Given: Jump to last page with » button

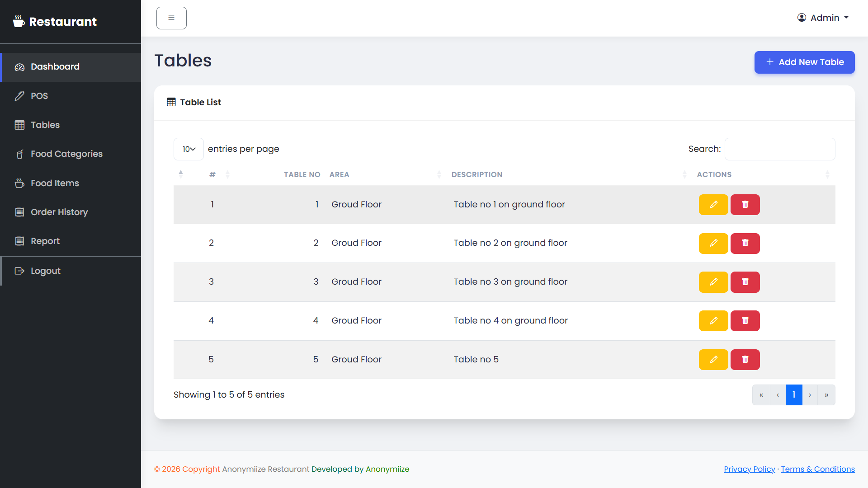Looking at the screenshot, I should coord(826,395).
